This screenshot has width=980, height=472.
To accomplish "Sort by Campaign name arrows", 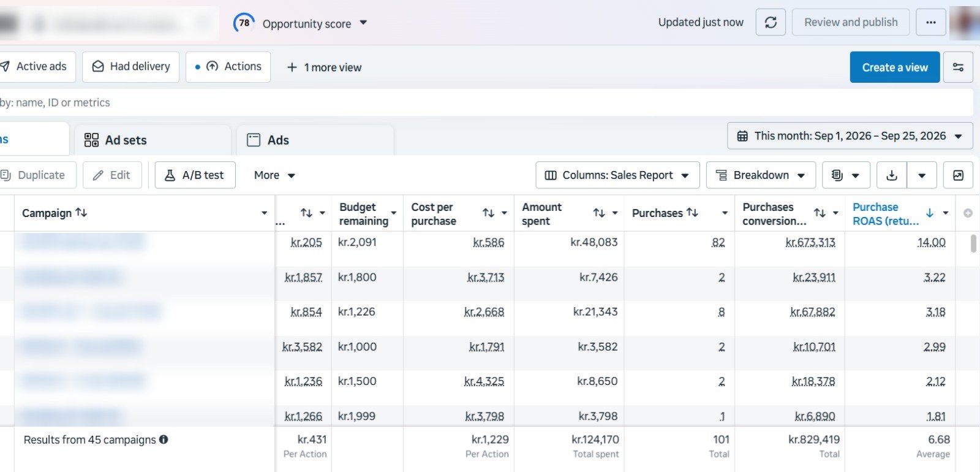I will (x=81, y=213).
